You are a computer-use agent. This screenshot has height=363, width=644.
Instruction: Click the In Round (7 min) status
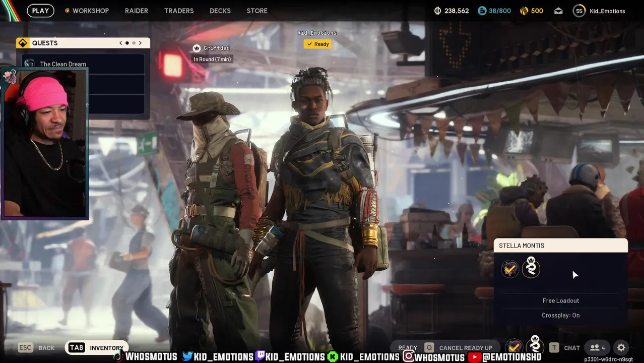(x=212, y=59)
